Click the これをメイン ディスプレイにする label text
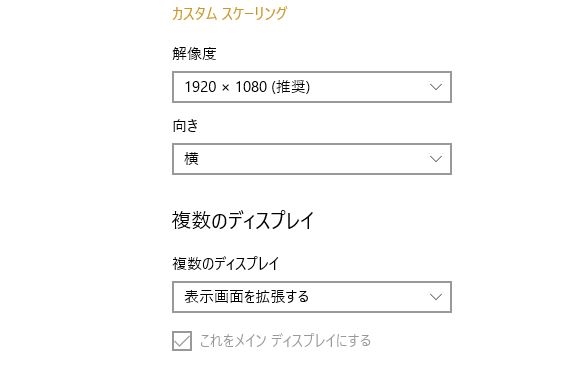The image size is (580, 378). 285,341
